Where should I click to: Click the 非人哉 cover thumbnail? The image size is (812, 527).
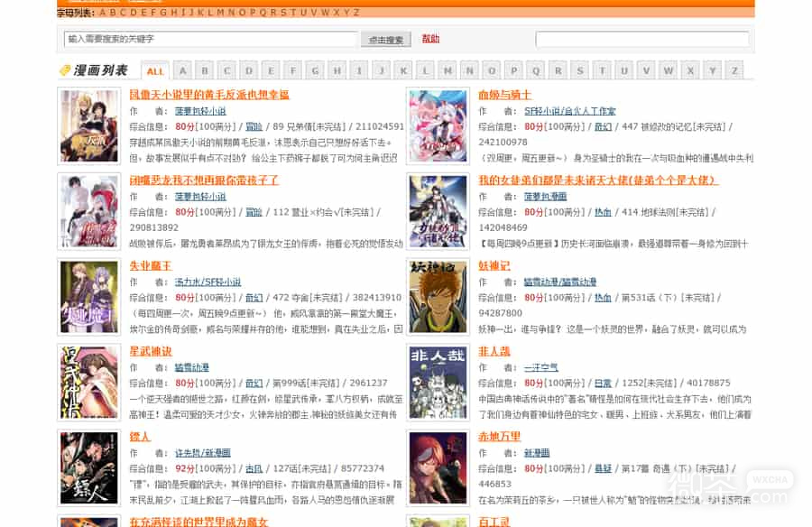(x=438, y=383)
